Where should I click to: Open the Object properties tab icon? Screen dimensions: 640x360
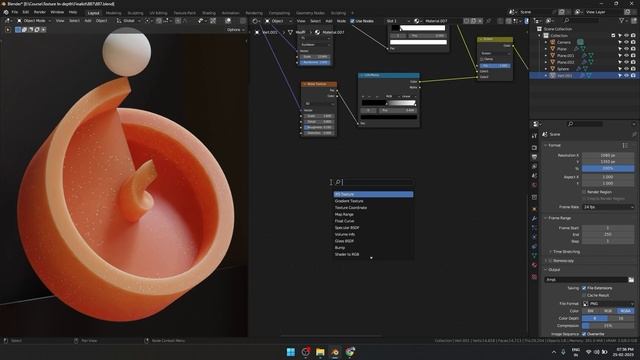coord(534,209)
